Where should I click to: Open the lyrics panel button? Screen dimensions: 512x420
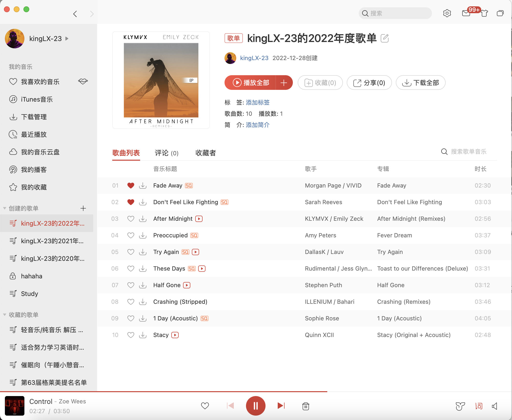tap(479, 406)
